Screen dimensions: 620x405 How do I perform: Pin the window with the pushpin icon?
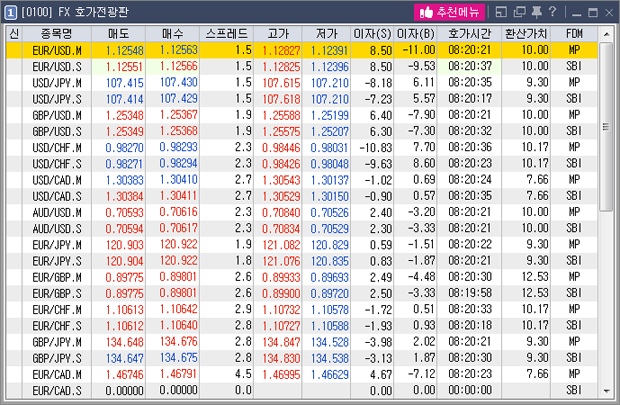pos(537,12)
